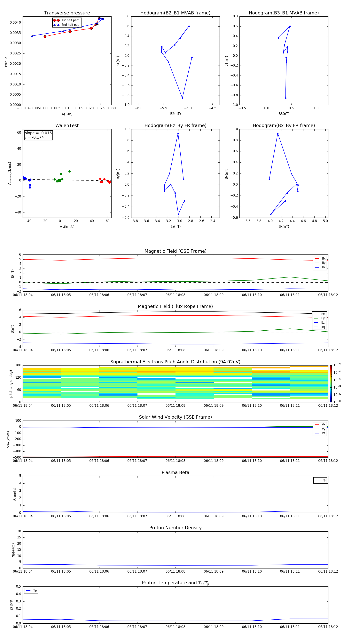
Task: Select the "r = -0.174" annotation
Action: (x=35, y=137)
